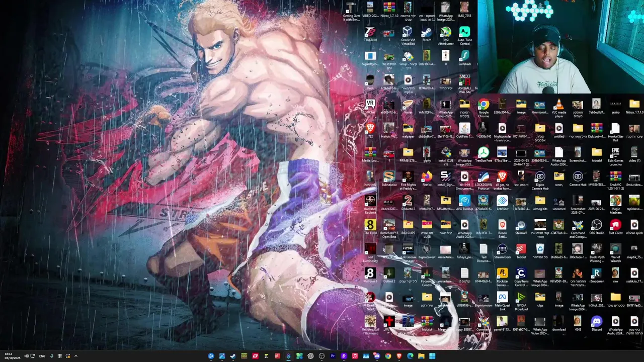Open the almog bits folder
This screenshot has width=644, height=362.
tap(540, 203)
